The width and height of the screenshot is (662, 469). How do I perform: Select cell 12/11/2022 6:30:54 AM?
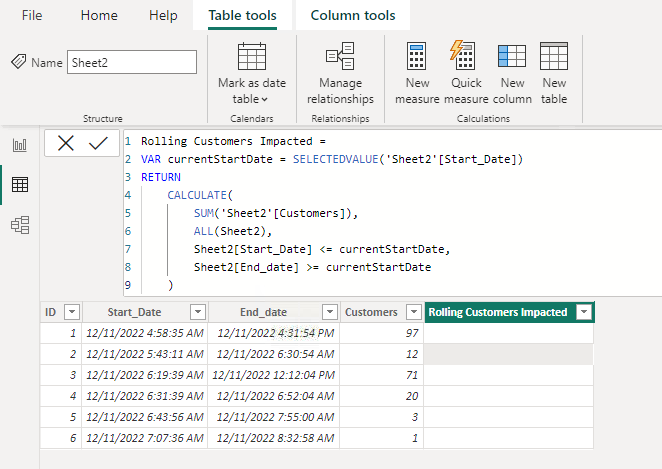pyautogui.click(x=275, y=354)
